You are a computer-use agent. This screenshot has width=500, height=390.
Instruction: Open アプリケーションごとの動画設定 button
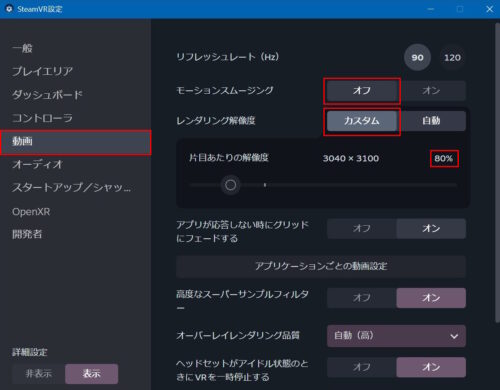click(x=321, y=266)
